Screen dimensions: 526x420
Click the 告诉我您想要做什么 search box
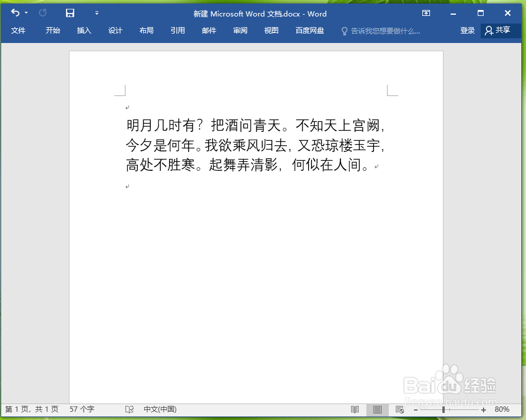point(381,31)
